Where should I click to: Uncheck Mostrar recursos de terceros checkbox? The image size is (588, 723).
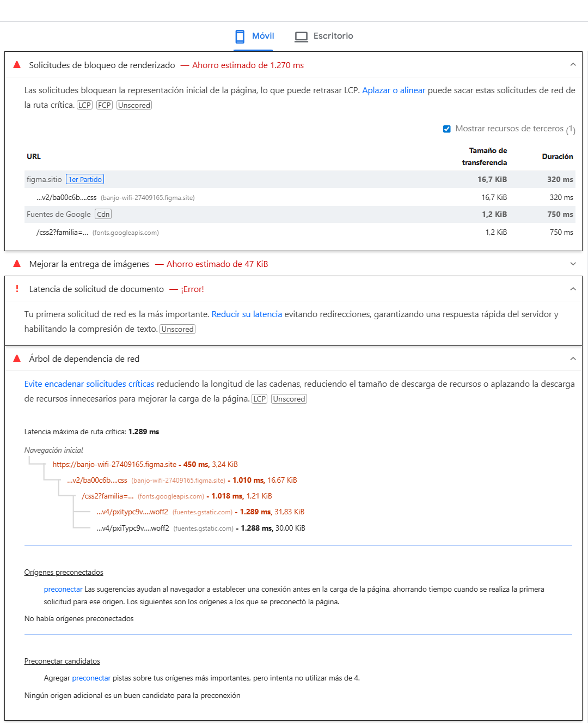coord(447,129)
